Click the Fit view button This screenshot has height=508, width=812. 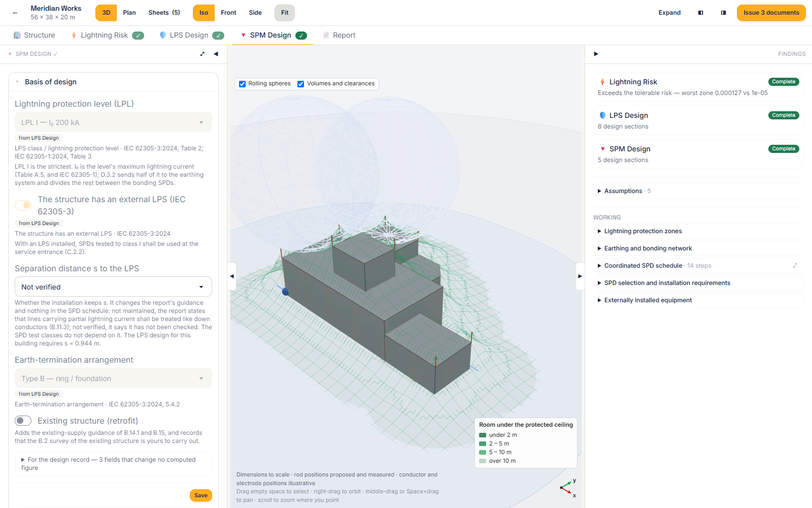pyautogui.click(x=285, y=13)
